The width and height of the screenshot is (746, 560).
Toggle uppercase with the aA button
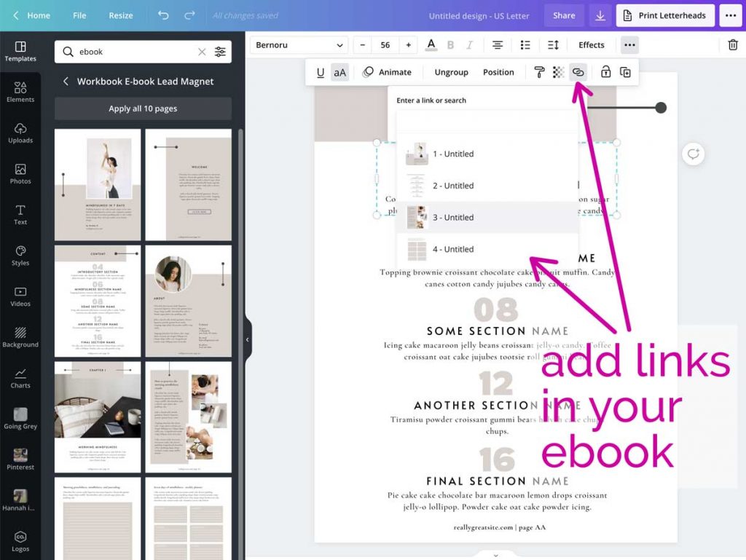[340, 72]
